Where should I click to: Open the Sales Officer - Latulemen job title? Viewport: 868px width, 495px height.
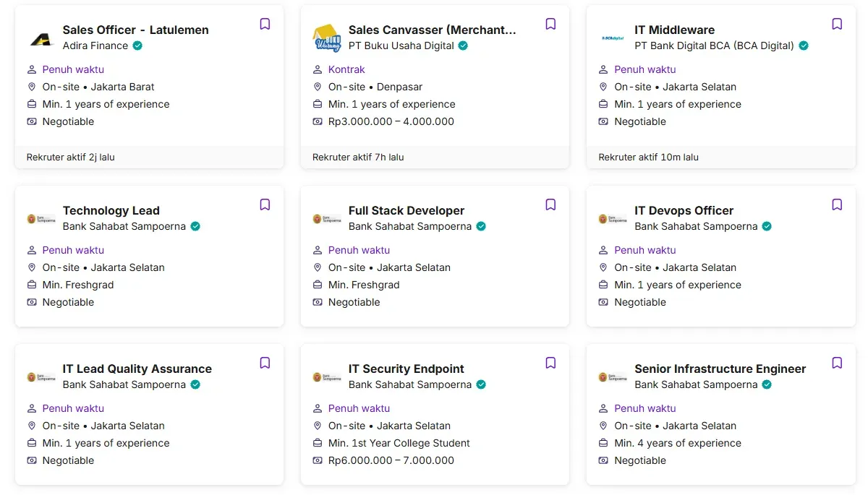click(136, 30)
